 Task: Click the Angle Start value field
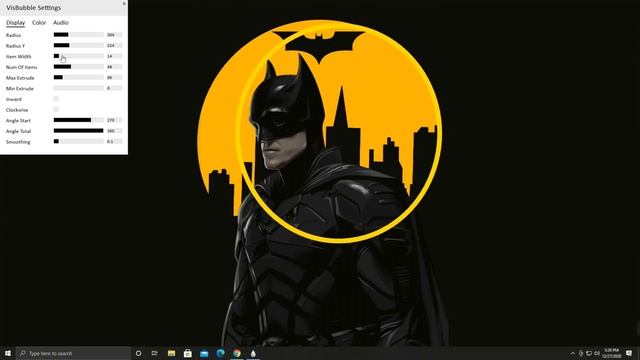click(114, 120)
